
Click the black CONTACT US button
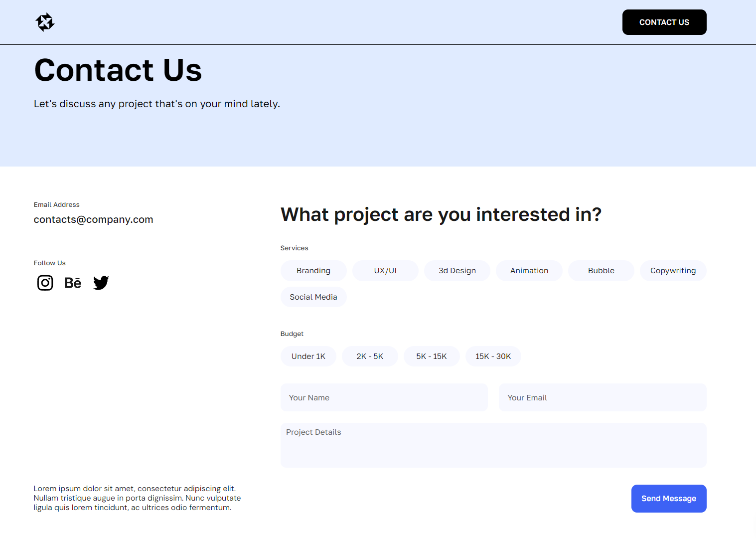point(664,22)
